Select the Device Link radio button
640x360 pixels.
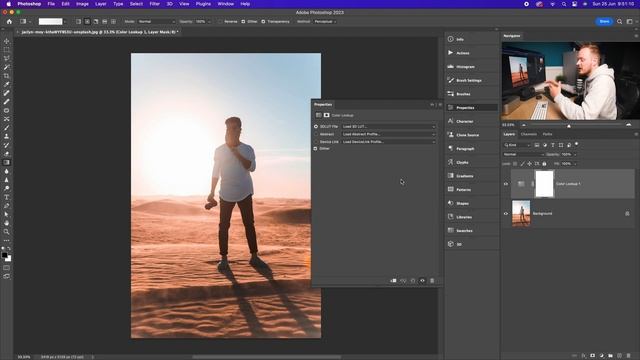[316, 142]
